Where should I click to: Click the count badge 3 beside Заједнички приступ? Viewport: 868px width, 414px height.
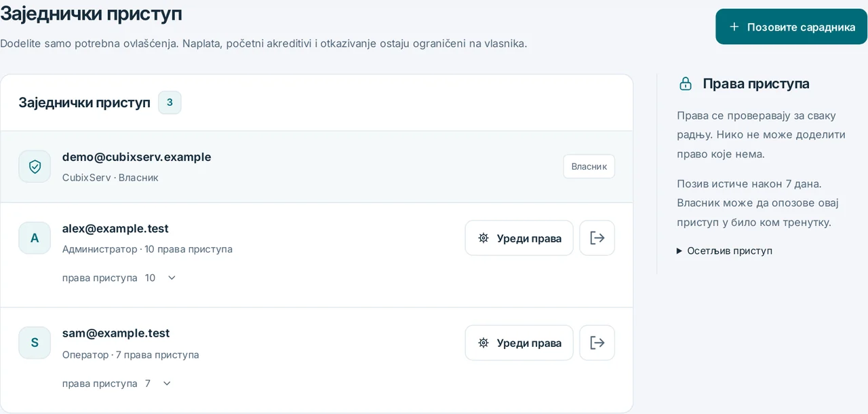click(170, 102)
